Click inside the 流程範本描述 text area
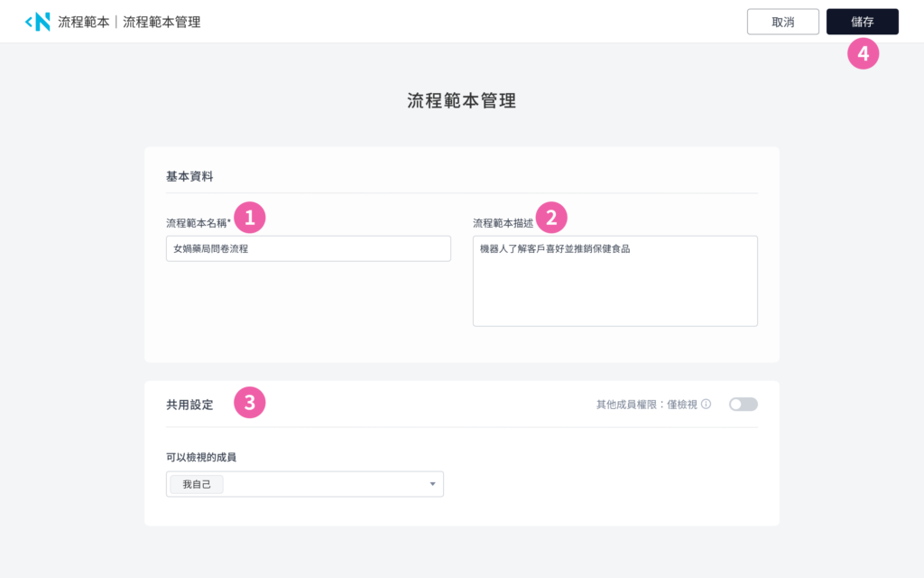The width and height of the screenshot is (924, 578). 614,289
